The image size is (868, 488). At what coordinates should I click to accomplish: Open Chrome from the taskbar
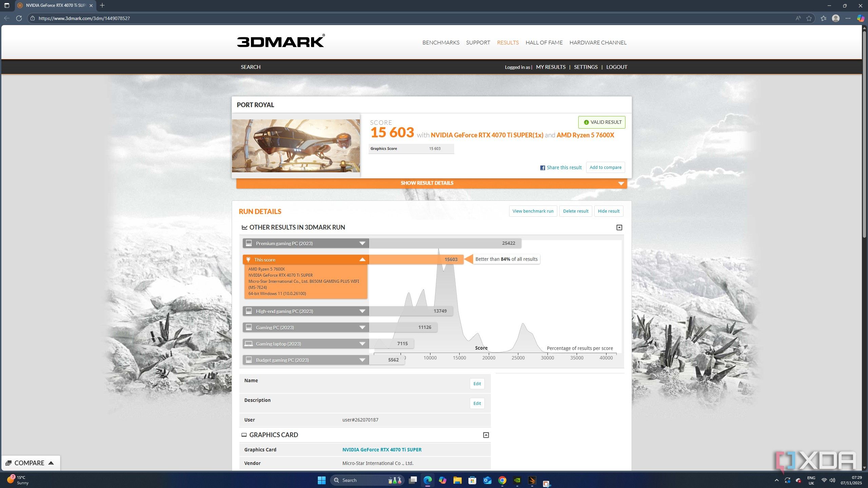point(502,480)
